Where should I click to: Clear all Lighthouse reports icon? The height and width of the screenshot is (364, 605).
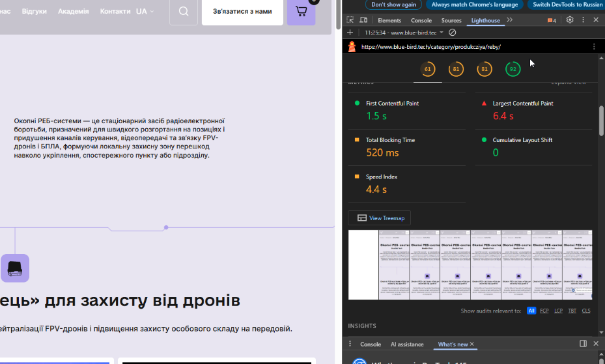[x=453, y=33]
